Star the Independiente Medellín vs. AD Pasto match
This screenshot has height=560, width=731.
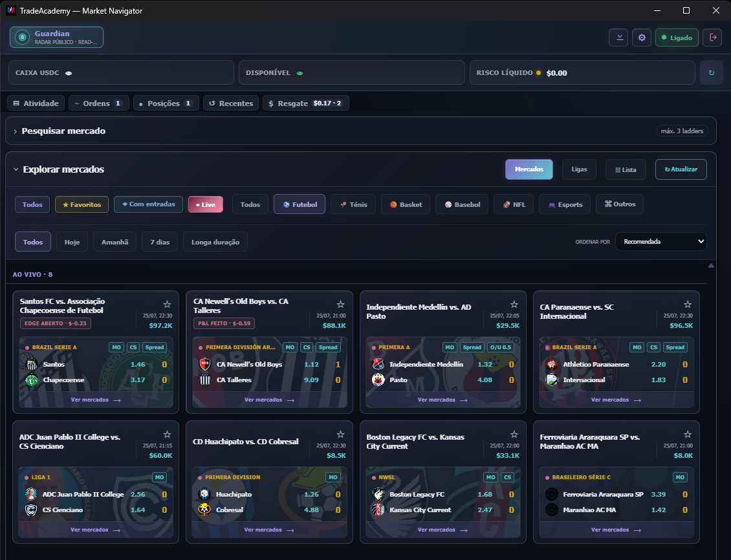click(514, 304)
